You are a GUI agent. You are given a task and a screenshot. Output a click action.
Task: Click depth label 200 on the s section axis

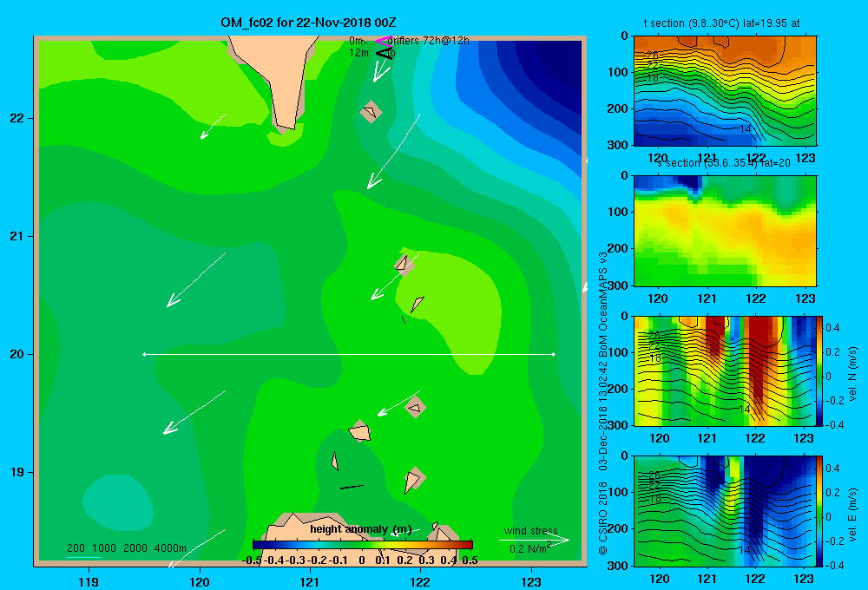(x=618, y=248)
